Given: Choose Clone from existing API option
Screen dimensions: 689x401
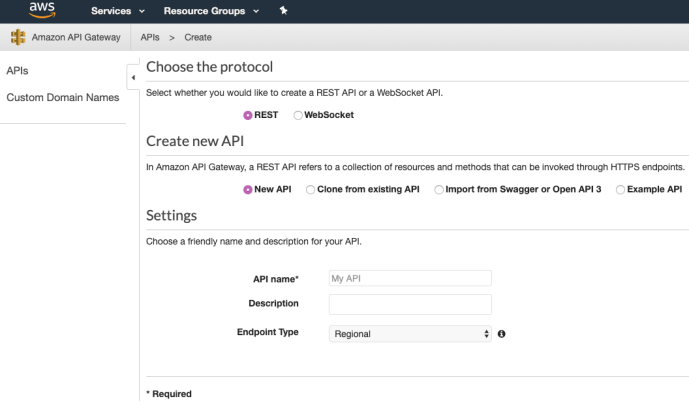Looking at the screenshot, I should click(x=310, y=189).
